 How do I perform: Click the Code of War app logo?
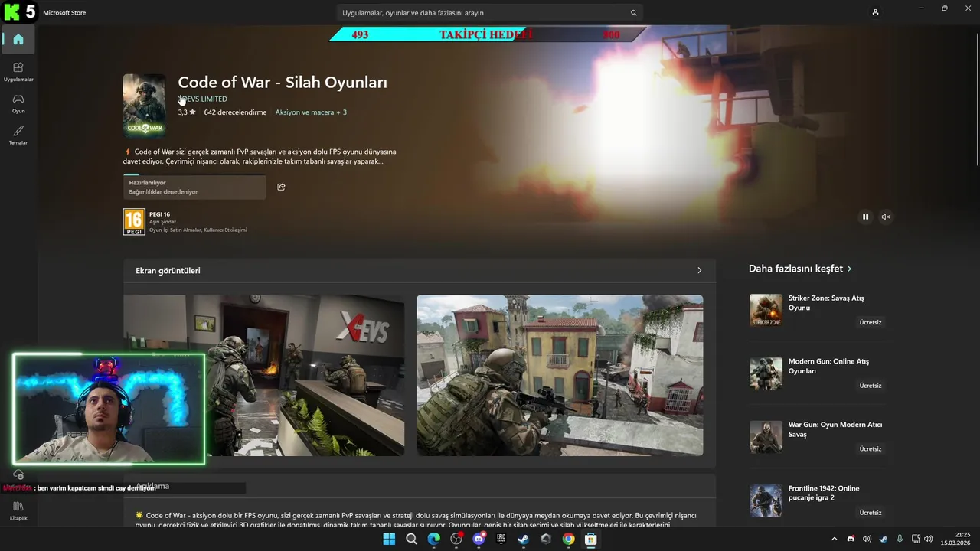pos(144,104)
